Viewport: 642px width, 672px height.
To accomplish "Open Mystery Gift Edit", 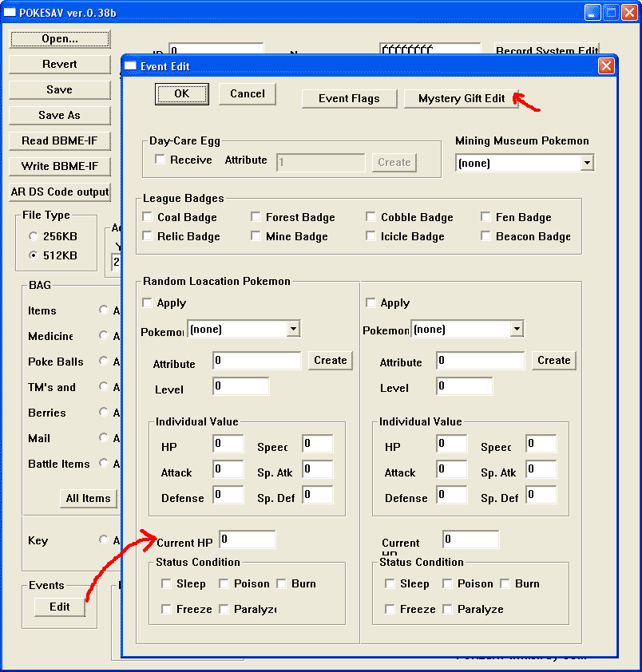I will 462,99.
